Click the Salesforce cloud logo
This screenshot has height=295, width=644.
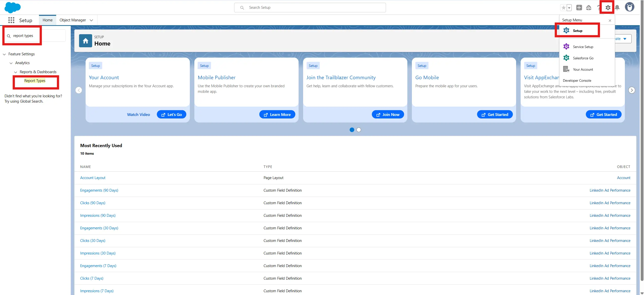pos(12,8)
